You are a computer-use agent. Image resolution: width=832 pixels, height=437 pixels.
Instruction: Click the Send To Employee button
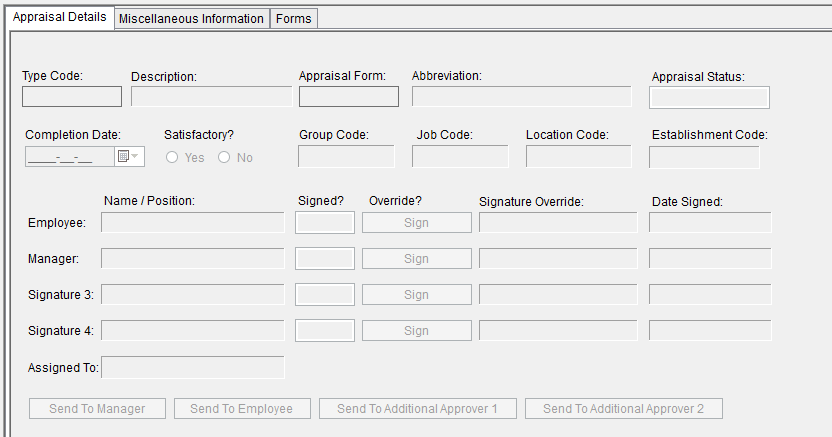click(241, 408)
